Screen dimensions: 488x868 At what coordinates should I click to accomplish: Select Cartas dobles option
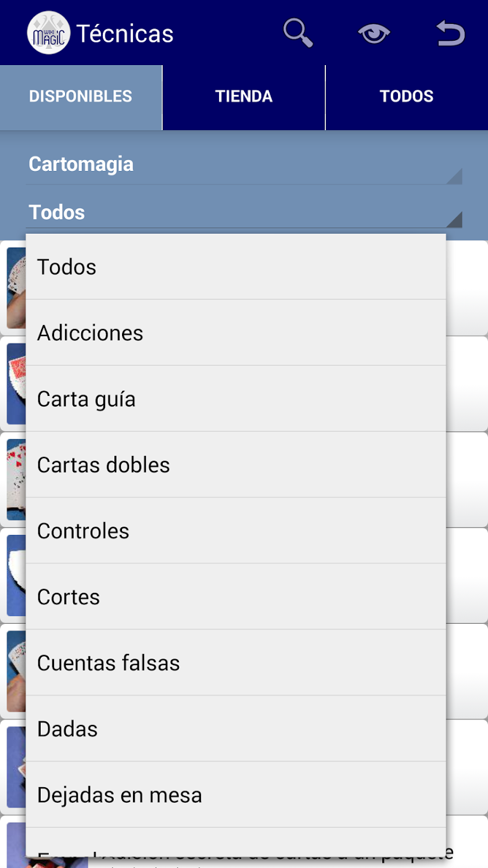(x=236, y=465)
